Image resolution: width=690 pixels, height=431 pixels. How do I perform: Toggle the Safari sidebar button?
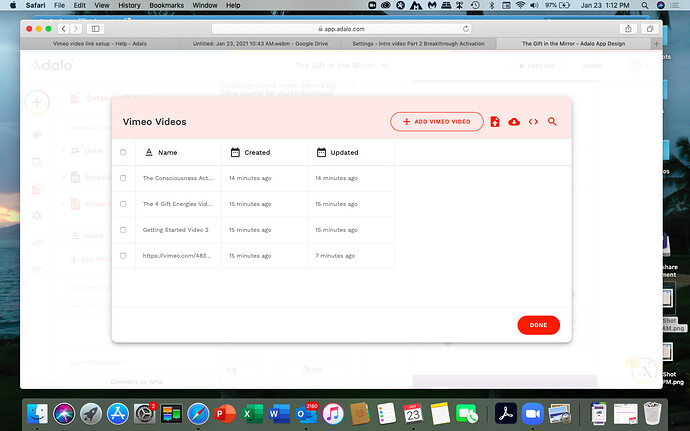point(95,29)
